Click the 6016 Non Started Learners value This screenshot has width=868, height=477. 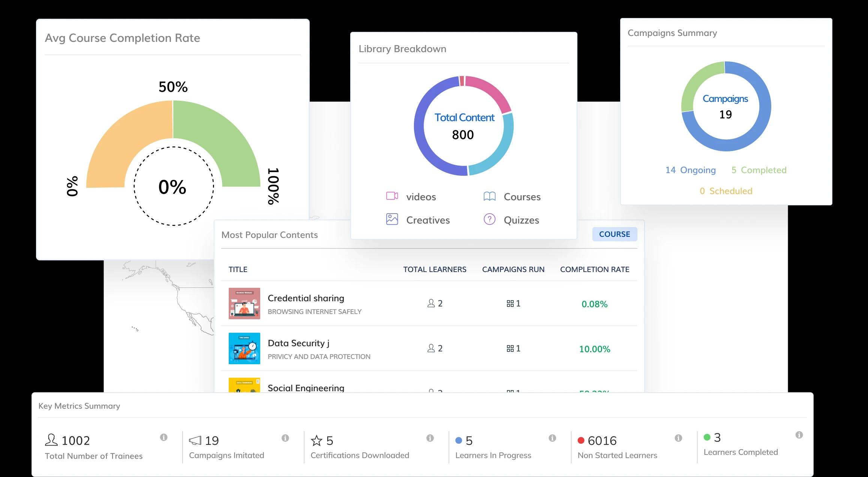click(x=602, y=441)
